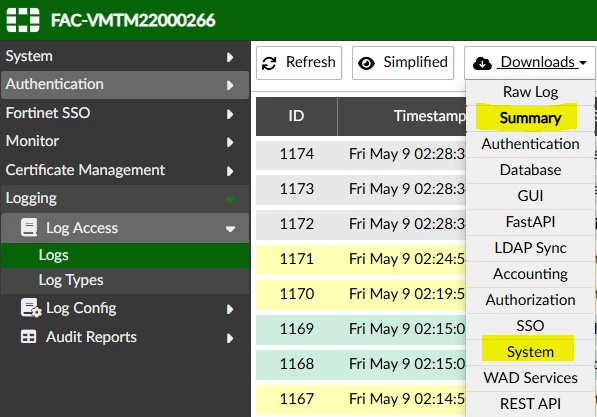Open Certificate Management sidebar section
Image resolution: width=597 pixels, height=417 pixels.
pos(125,170)
